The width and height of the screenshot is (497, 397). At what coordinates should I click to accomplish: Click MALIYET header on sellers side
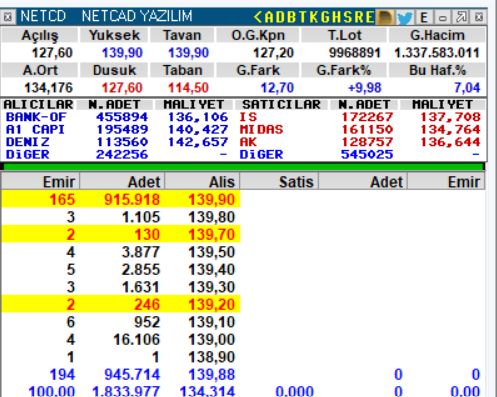(x=442, y=105)
